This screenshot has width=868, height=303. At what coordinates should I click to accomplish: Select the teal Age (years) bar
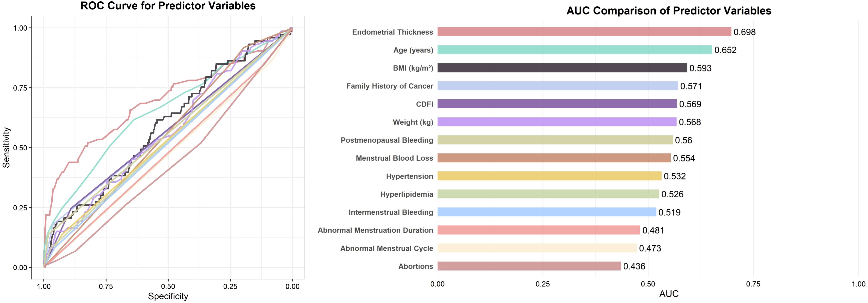[575, 50]
